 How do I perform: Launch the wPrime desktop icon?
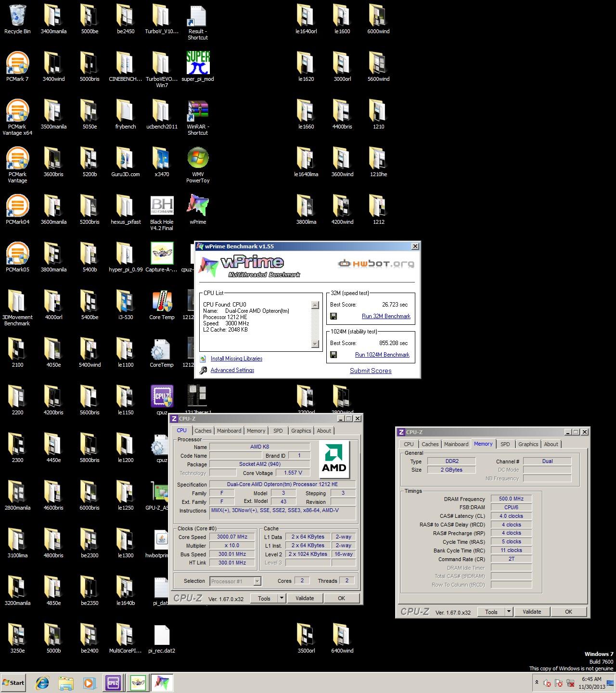[x=198, y=210]
